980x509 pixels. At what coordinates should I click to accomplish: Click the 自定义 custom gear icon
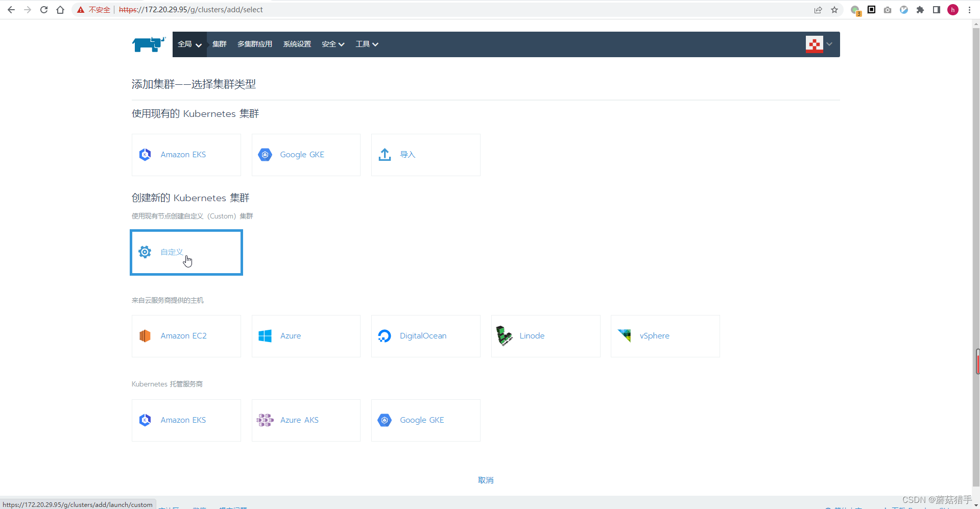(x=145, y=252)
